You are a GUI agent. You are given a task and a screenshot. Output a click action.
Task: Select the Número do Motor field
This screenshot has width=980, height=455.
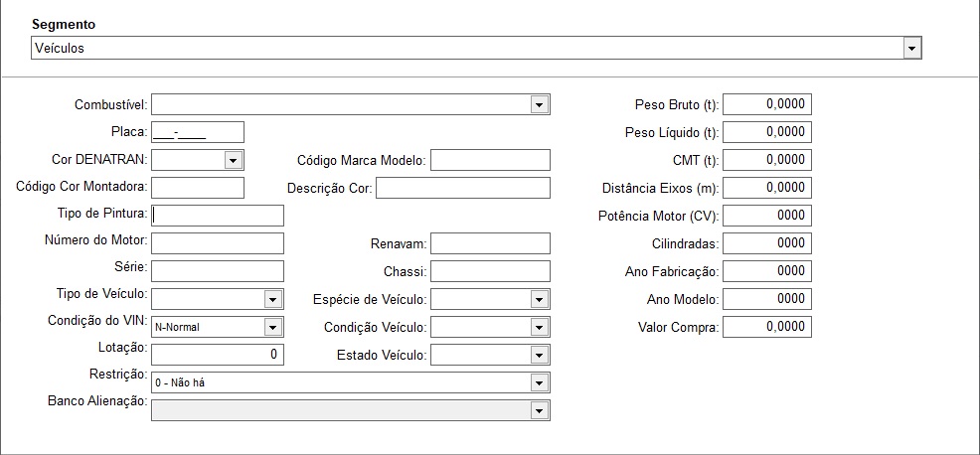[x=218, y=243]
